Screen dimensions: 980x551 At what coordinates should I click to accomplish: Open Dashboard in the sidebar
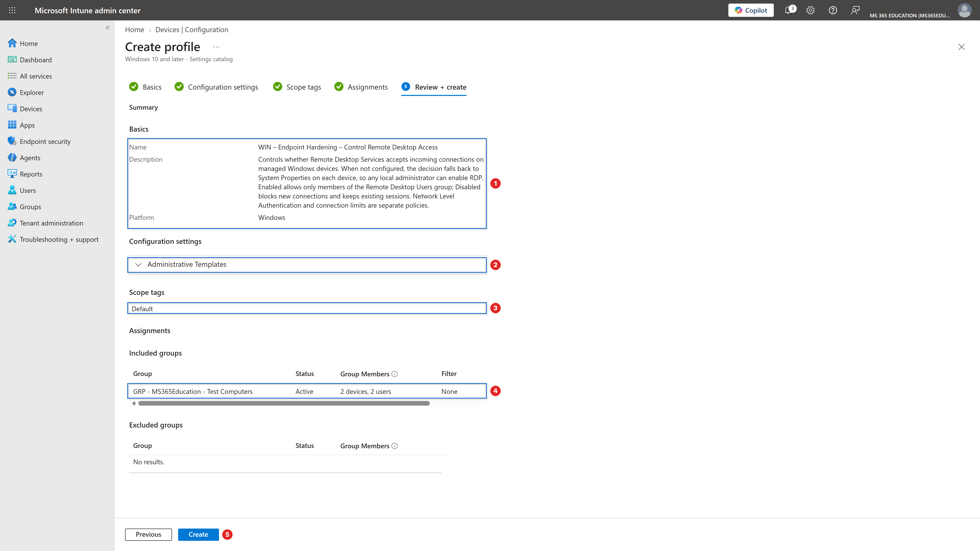[35, 60]
